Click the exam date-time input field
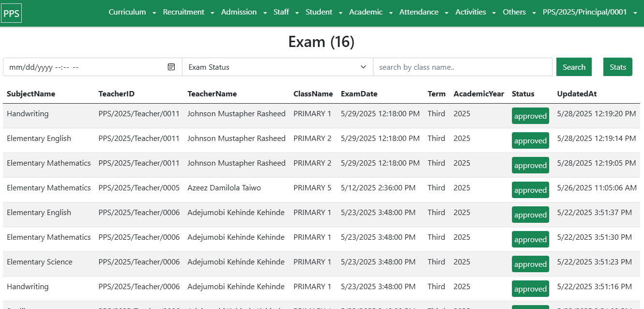 pos(85,67)
